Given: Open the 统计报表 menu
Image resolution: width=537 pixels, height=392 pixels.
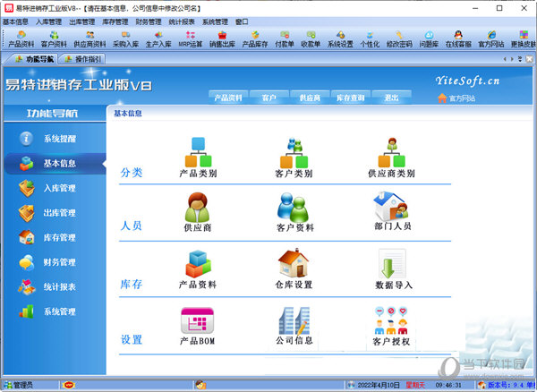Looking at the screenshot, I should [x=182, y=21].
